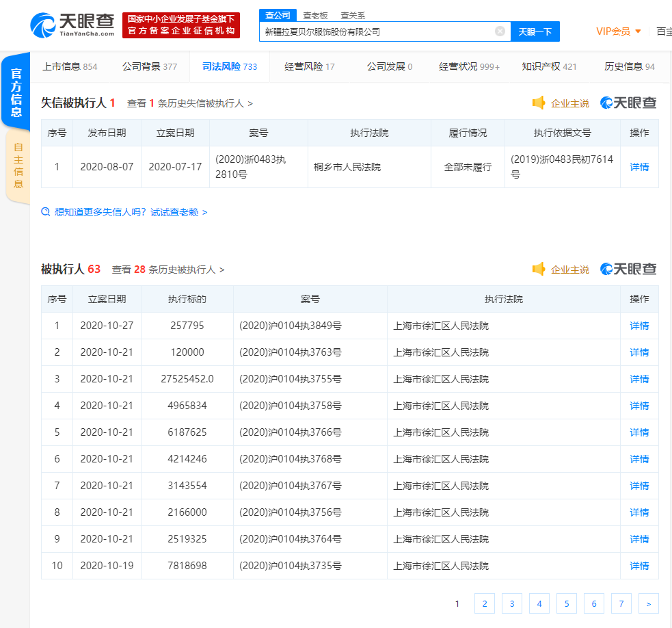This screenshot has height=628, width=672.
Task: Click the 全部未履行 status cell
Action: tap(468, 167)
